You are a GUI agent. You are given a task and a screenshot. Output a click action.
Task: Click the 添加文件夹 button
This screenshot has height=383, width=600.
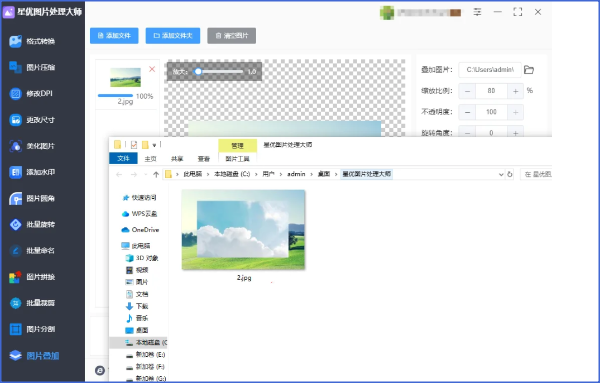point(173,36)
